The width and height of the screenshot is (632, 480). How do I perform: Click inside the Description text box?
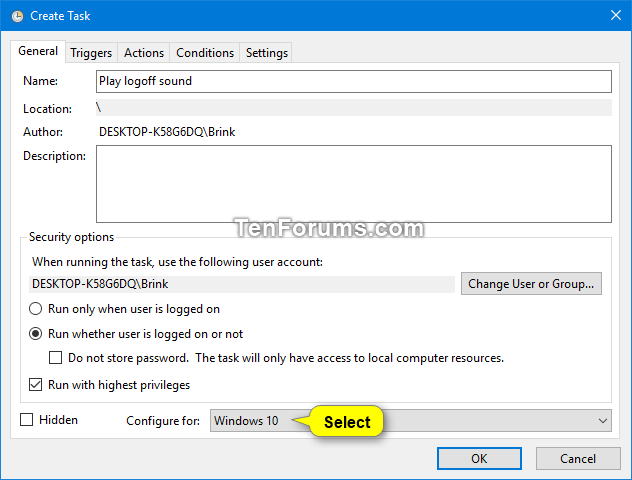click(x=353, y=184)
